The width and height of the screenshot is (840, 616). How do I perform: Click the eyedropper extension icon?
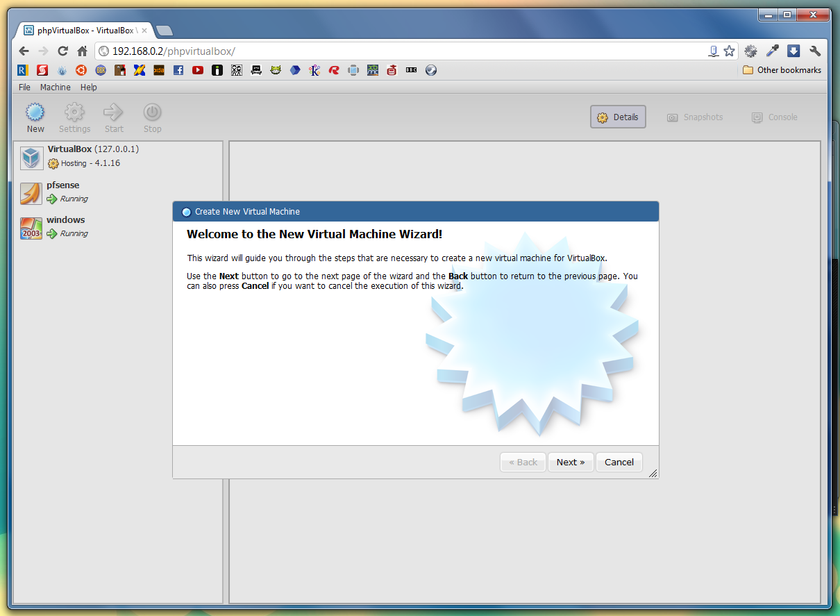pos(772,51)
